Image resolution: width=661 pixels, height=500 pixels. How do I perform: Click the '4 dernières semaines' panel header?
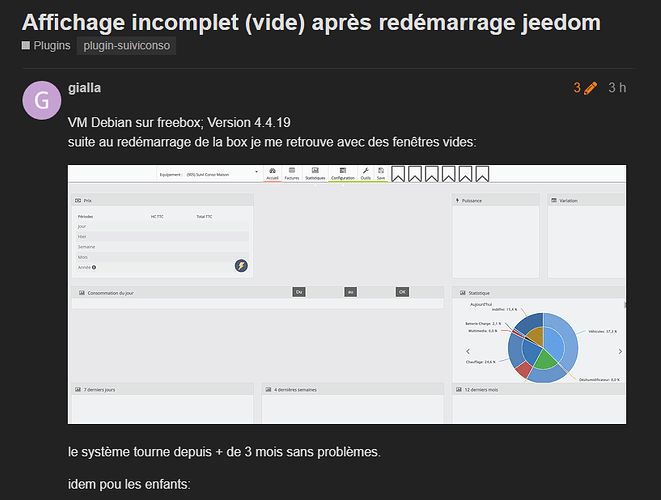pos(353,390)
